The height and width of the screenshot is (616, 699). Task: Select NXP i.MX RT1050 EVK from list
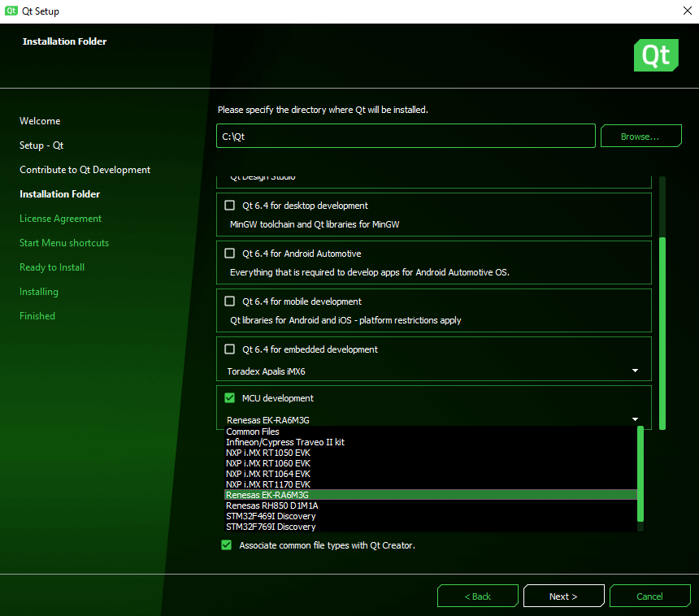pos(268,453)
